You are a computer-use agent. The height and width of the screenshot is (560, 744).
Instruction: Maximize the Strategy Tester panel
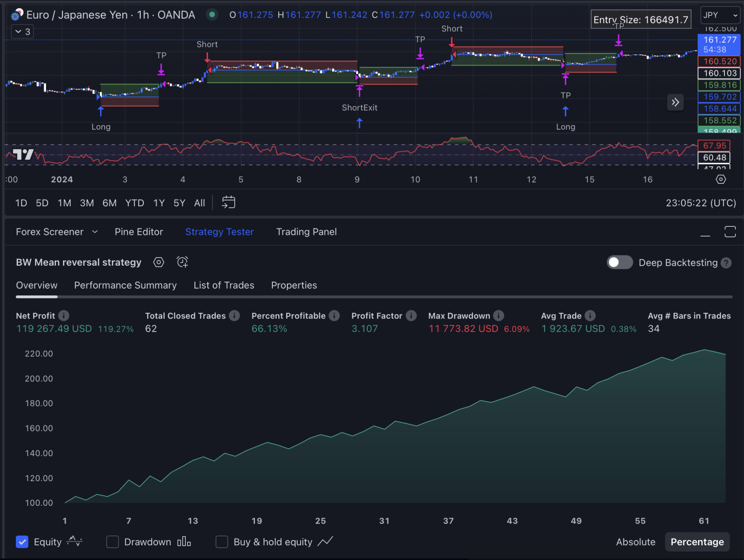pos(730,232)
